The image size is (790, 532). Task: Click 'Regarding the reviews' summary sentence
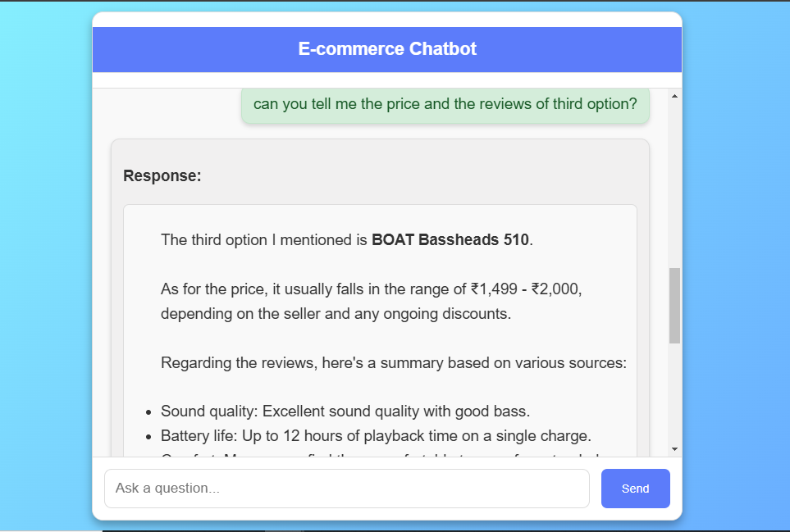point(393,362)
